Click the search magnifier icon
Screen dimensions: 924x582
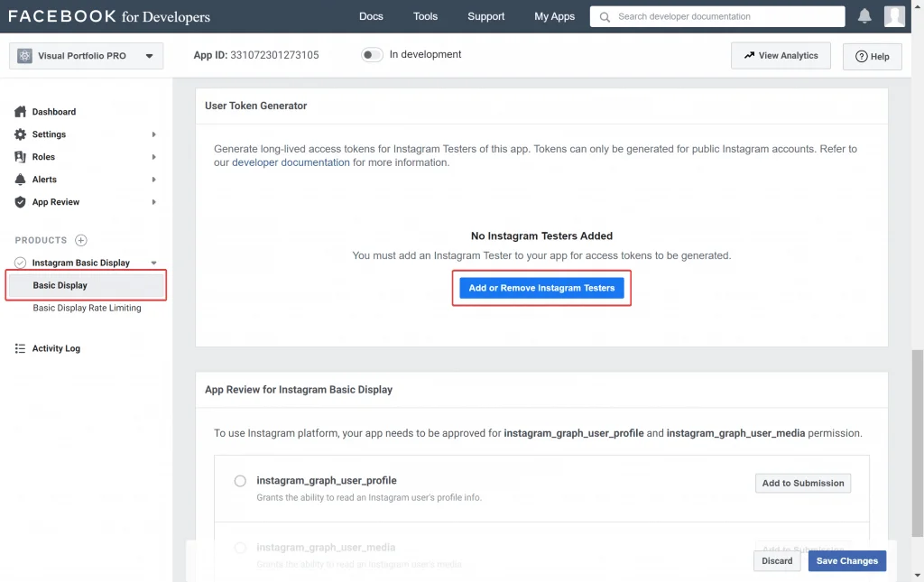tap(604, 17)
